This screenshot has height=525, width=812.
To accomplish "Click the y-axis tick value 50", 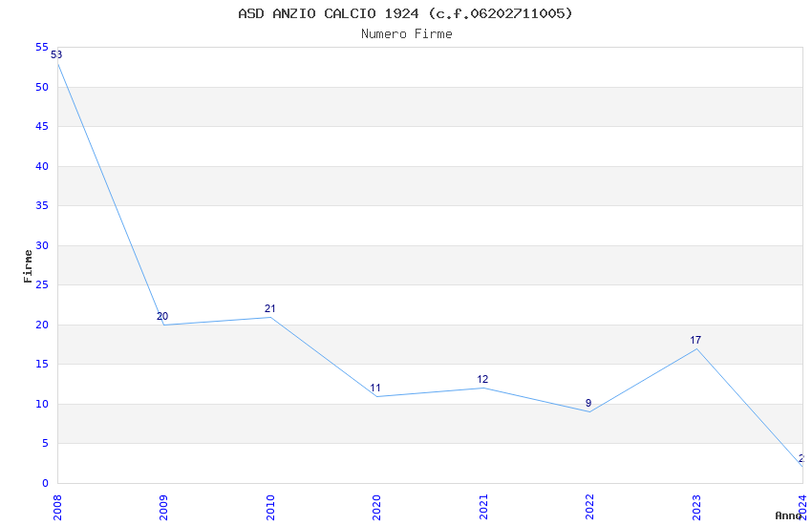I will 42,88.
